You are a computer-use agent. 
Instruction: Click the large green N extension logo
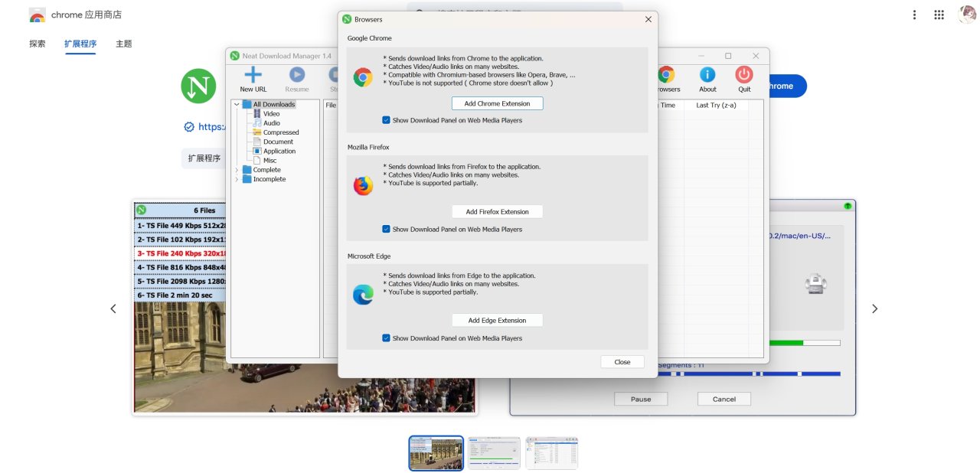198,86
